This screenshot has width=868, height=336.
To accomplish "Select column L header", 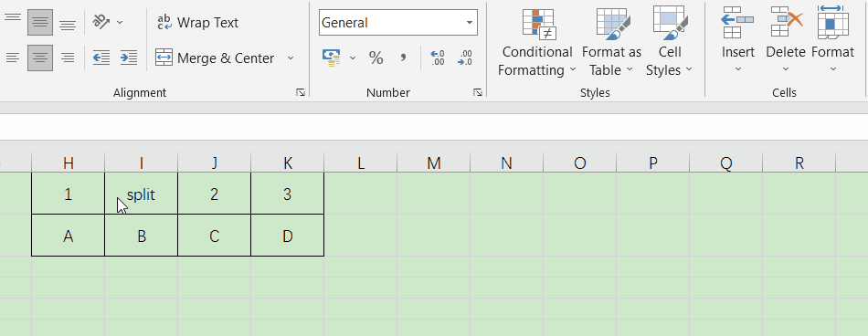I will coord(360,163).
